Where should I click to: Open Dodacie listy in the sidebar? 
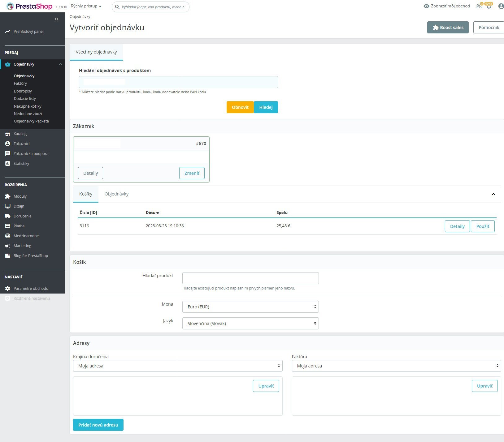pyautogui.click(x=25, y=99)
